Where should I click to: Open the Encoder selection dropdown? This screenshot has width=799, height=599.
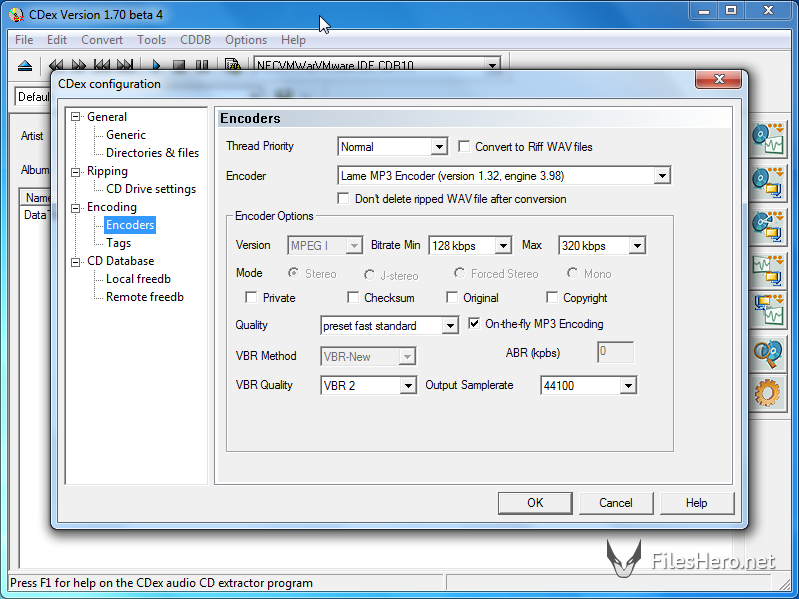tap(662, 176)
